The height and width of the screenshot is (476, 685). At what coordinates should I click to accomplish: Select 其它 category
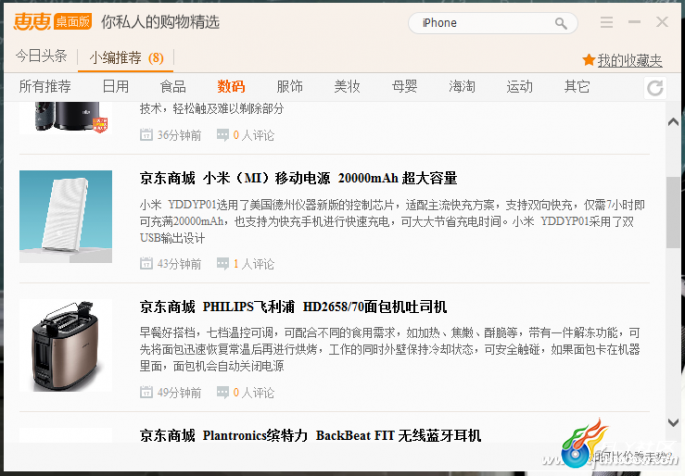[x=577, y=86]
